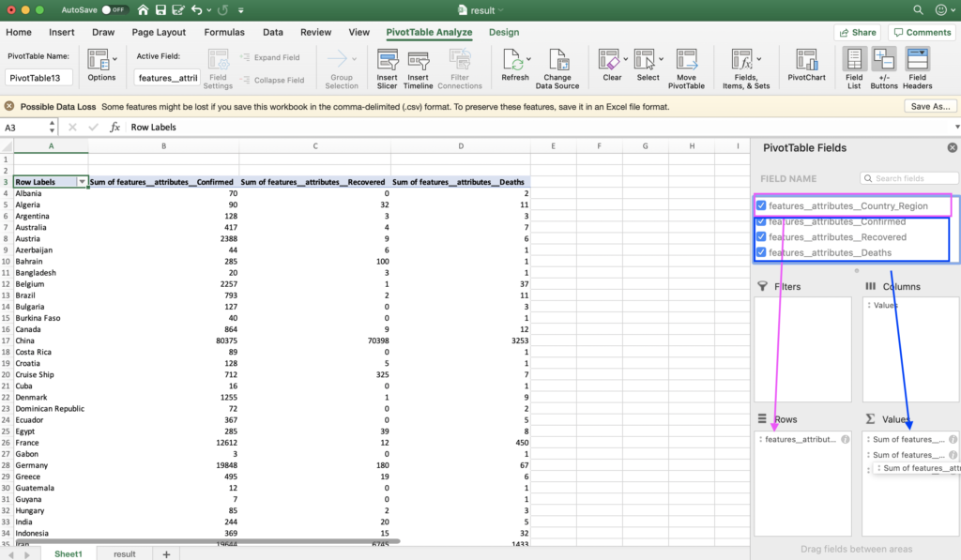
Task: Click the Active Field input box
Action: [167, 78]
